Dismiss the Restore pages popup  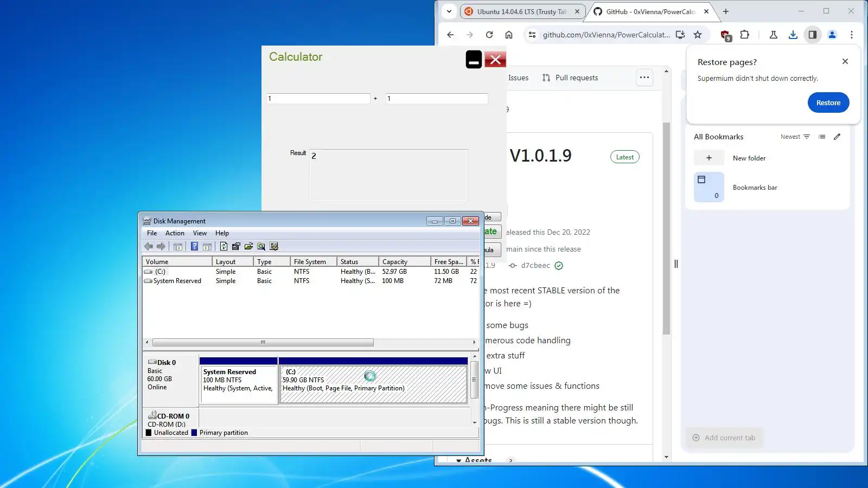[x=845, y=61]
